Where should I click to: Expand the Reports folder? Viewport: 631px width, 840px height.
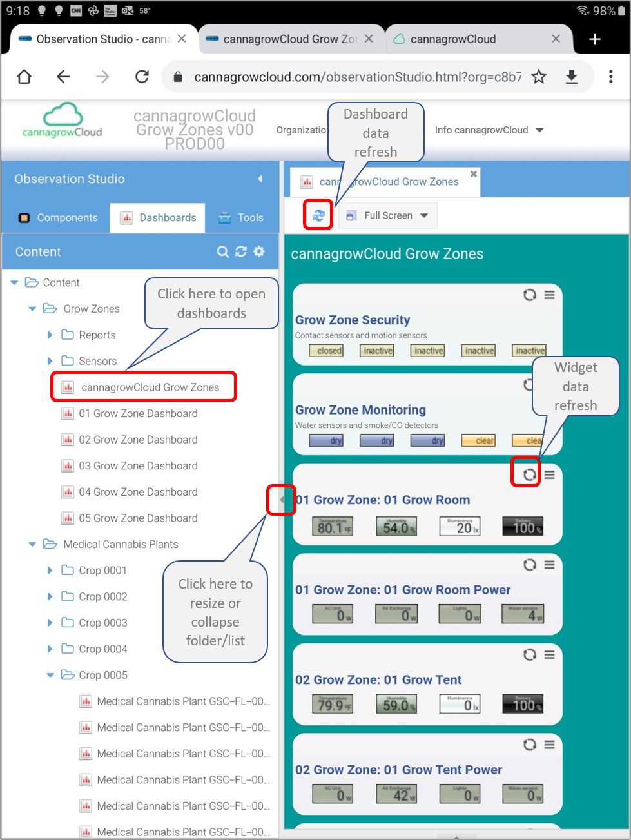tap(50, 335)
